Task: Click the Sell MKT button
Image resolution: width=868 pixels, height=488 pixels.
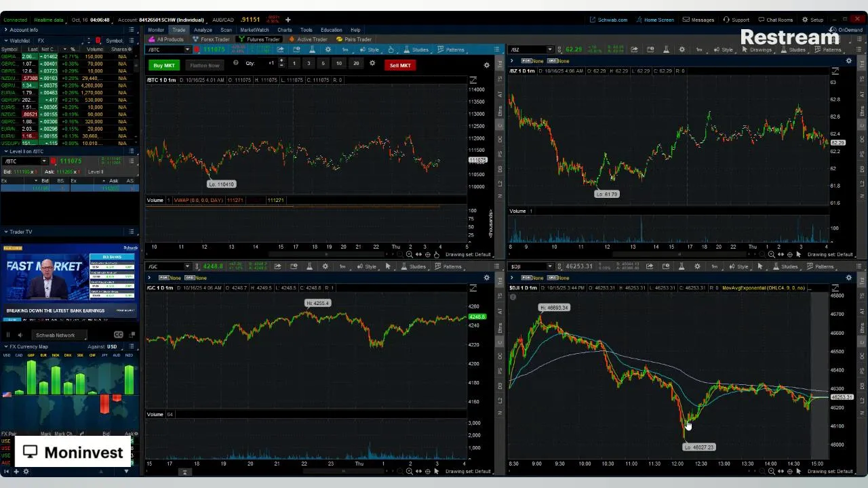Action: (400, 65)
